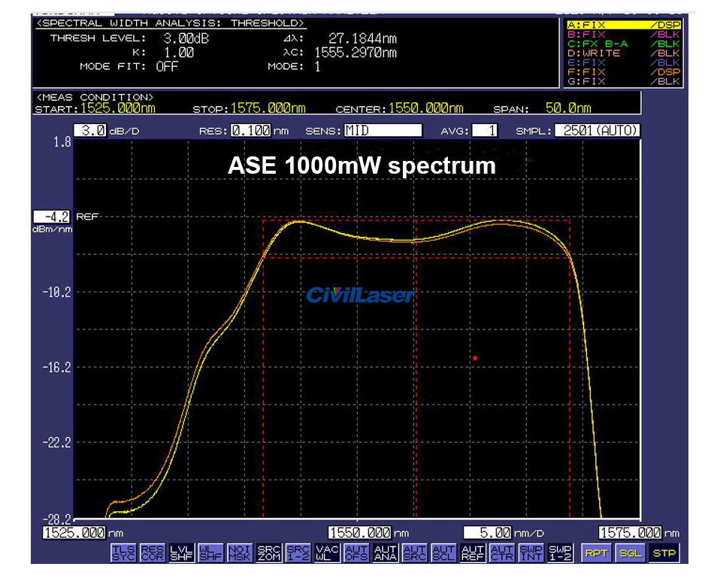Click SPAN 50.0nm value
Screen dimensions: 711x588
coord(569,108)
